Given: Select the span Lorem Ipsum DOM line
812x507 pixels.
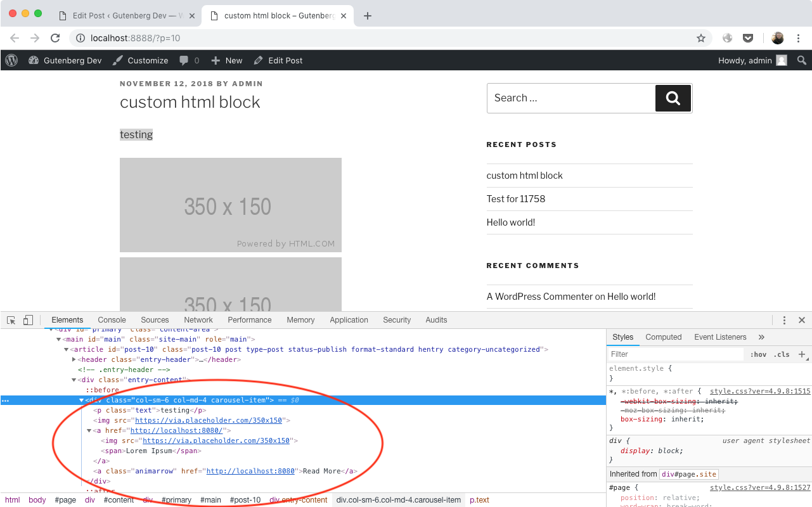Looking at the screenshot, I should (x=151, y=451).
